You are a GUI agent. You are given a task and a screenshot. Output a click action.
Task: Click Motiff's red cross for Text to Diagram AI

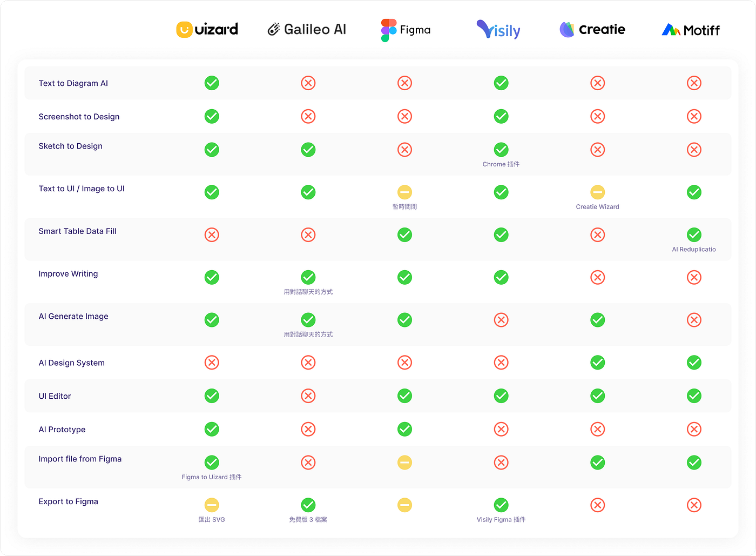[694, 83]
